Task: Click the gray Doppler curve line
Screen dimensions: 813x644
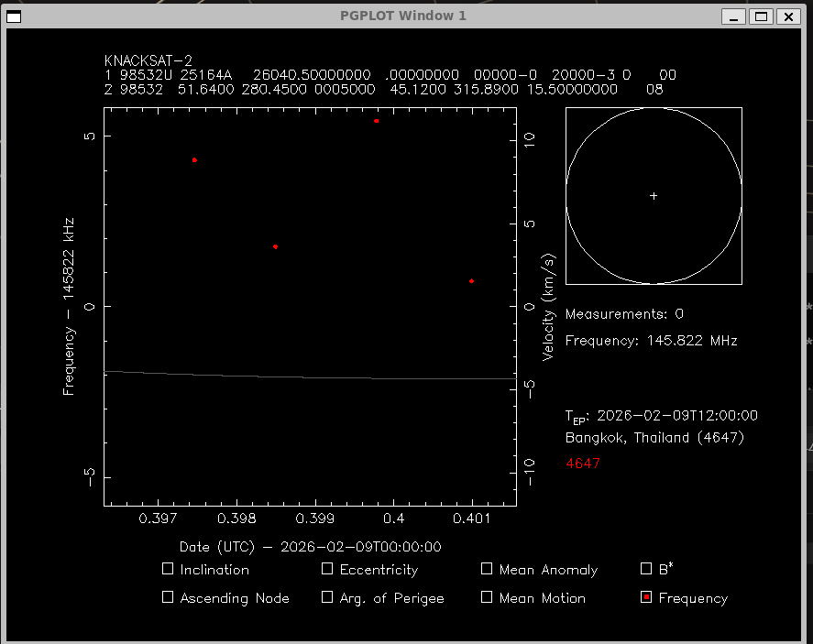Action: [x=275, y=376]
